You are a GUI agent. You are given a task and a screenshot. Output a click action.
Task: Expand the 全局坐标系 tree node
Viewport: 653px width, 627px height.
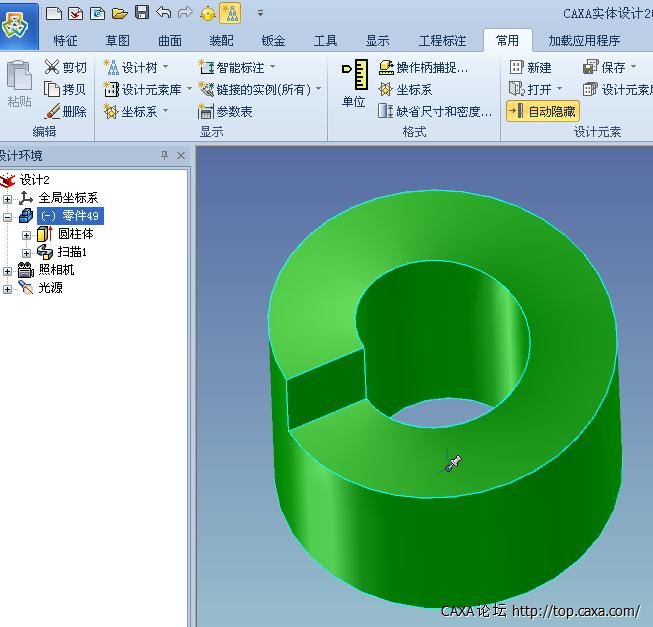tap(8, 198)
